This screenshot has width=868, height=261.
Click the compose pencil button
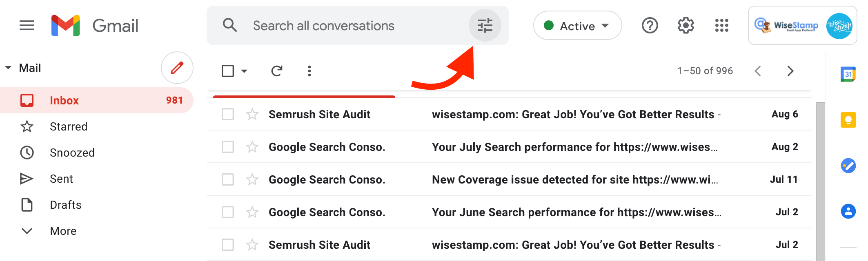click(x=177, y=68)
